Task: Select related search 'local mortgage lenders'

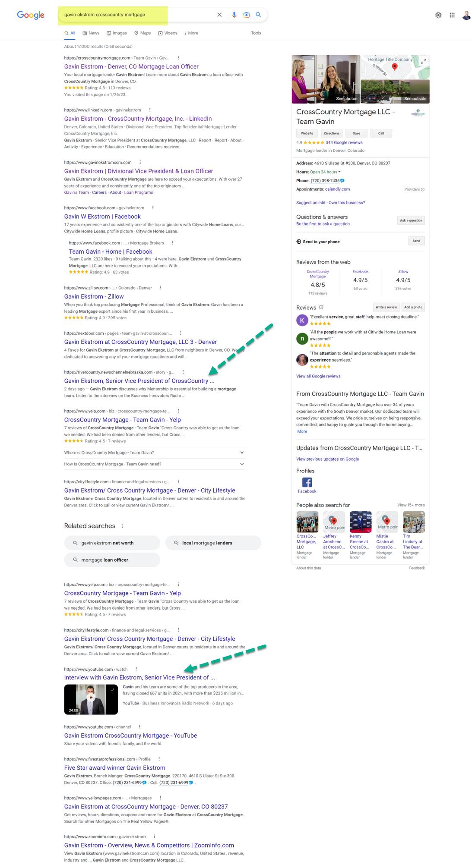Action: coord(213,543)
